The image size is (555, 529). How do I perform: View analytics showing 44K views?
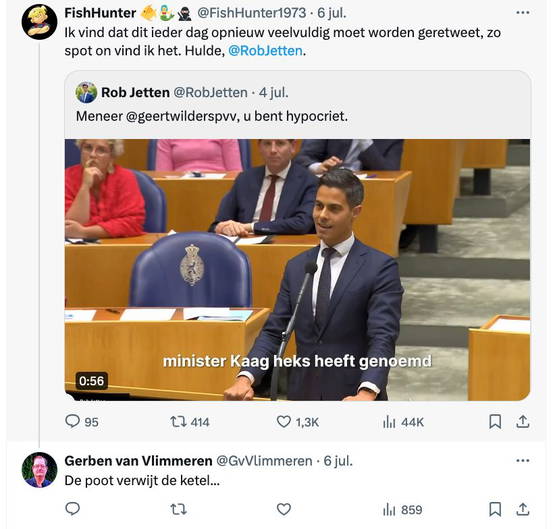[x=403, y=422]
